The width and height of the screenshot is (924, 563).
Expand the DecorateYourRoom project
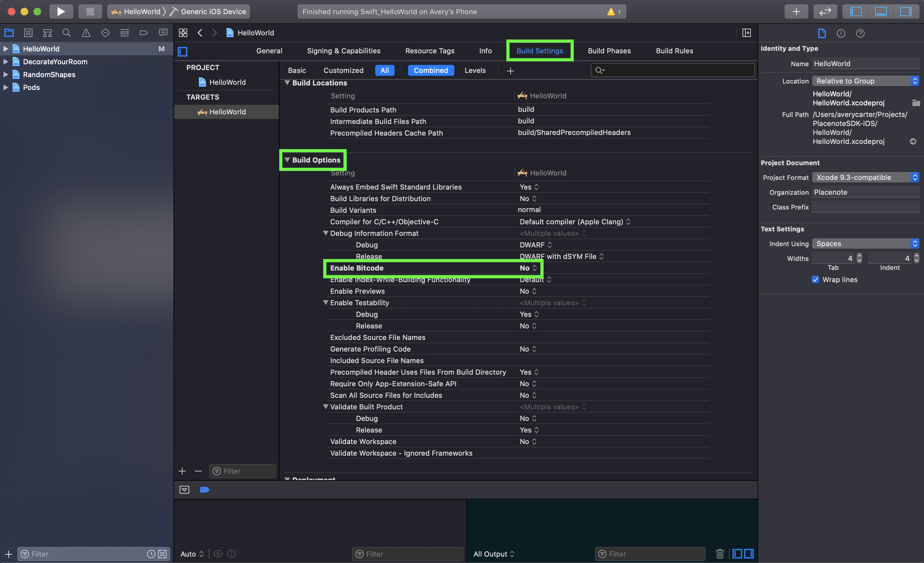[6, 61]
